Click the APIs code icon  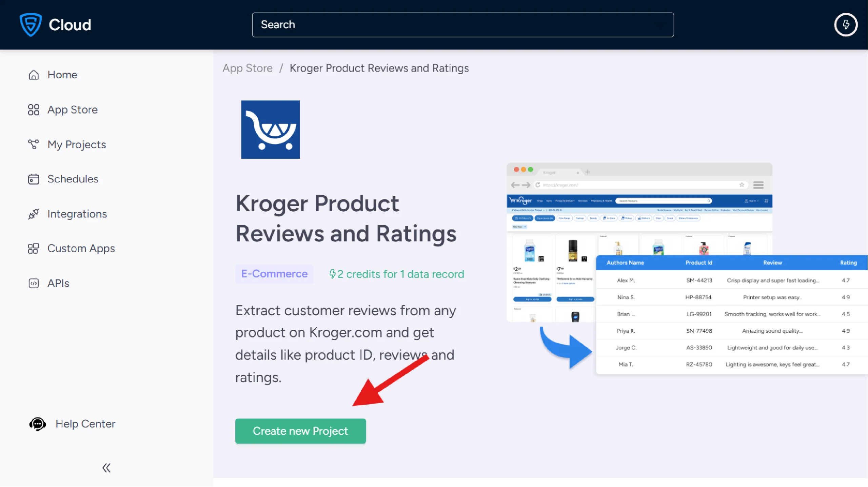34,283
